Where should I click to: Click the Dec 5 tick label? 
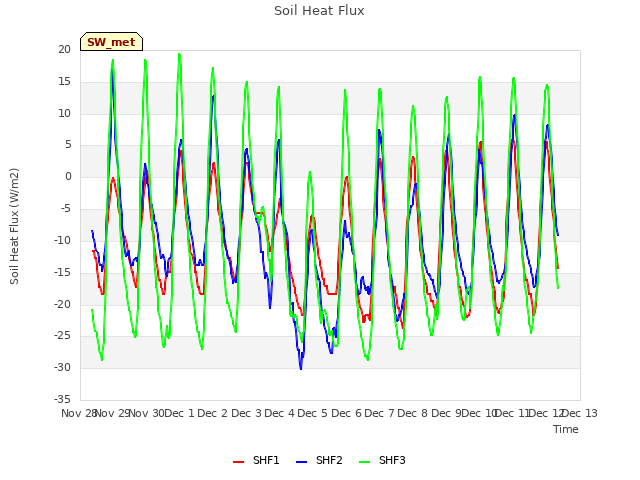313,413
